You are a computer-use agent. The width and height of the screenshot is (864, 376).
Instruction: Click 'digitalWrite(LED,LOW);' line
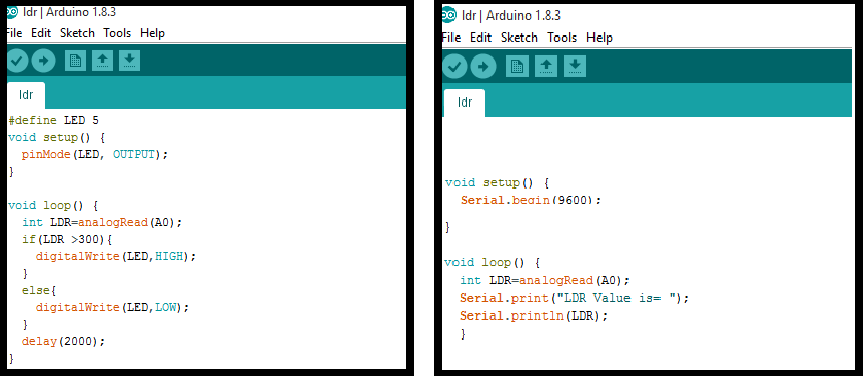point(112,307)
